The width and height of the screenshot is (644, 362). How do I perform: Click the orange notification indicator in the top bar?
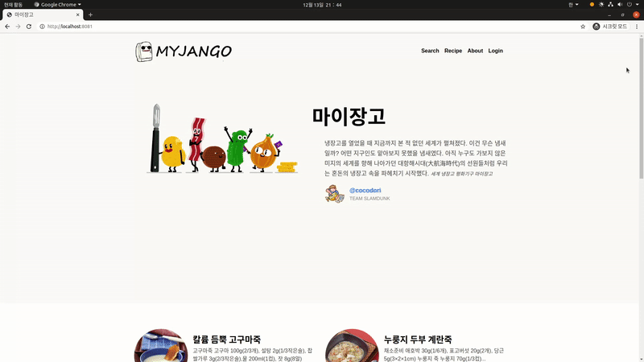592,5
